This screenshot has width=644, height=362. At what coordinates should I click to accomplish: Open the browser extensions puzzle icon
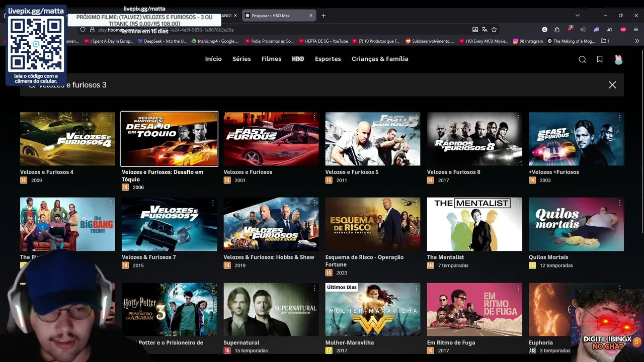557,30
